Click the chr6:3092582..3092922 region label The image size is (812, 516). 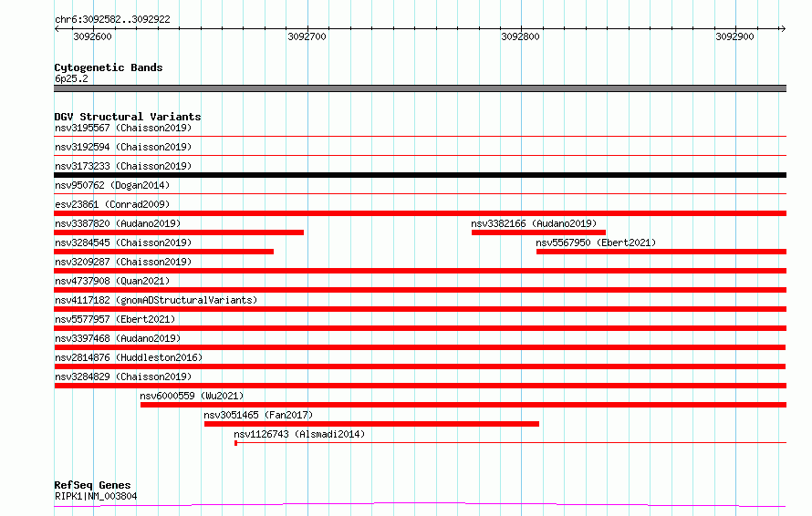(x=112, y=19)
